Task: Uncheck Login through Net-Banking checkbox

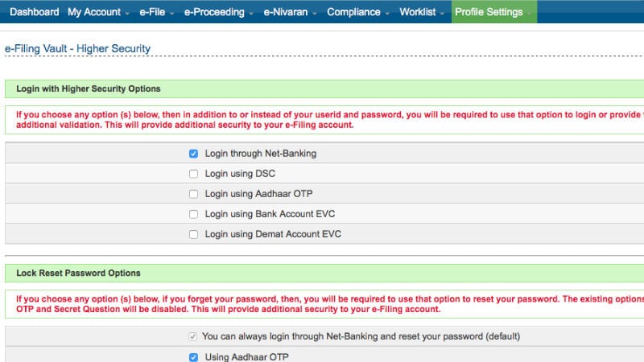Action: (x=193, y=154)
